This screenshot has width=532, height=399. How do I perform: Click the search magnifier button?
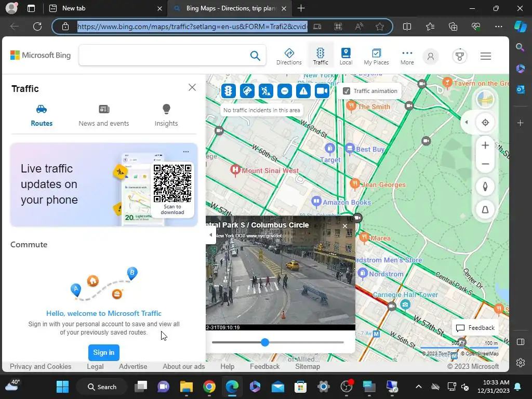click(x=255, y=55)
